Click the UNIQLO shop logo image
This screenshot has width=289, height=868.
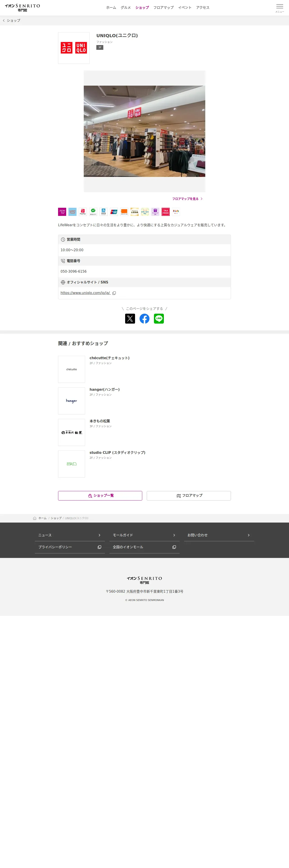coord(74,48)
